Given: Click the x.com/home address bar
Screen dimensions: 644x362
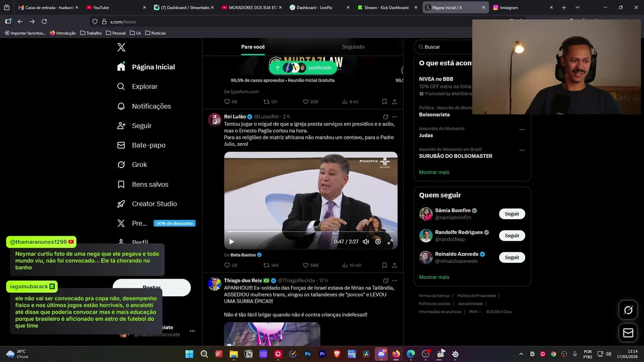Looking at the screenshot, I should pyautogui.click(x=282, y=22).
